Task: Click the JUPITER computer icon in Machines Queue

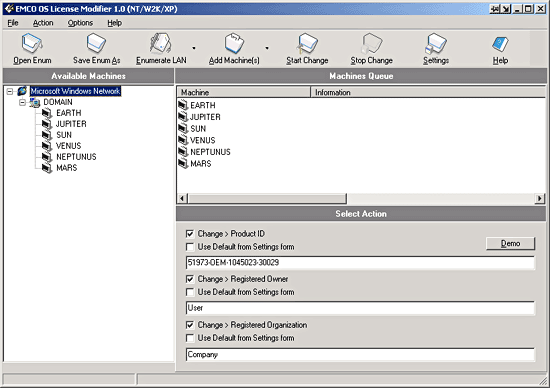Action: tap(183, 116)
